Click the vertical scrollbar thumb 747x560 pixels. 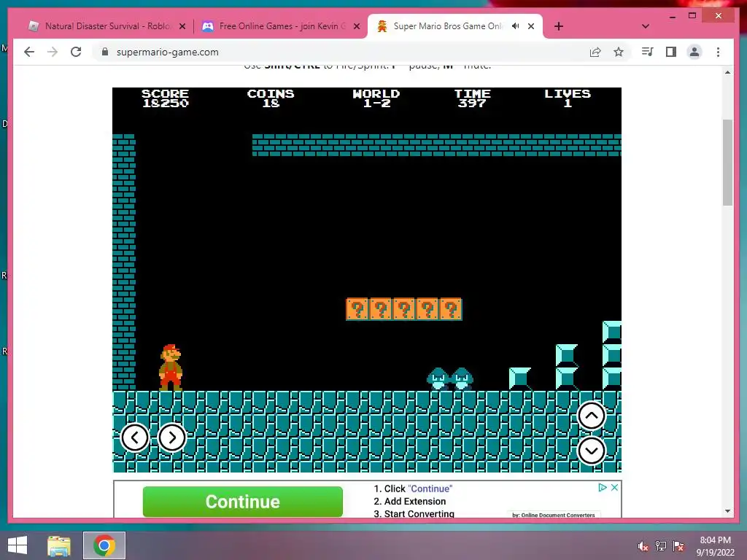727,163
